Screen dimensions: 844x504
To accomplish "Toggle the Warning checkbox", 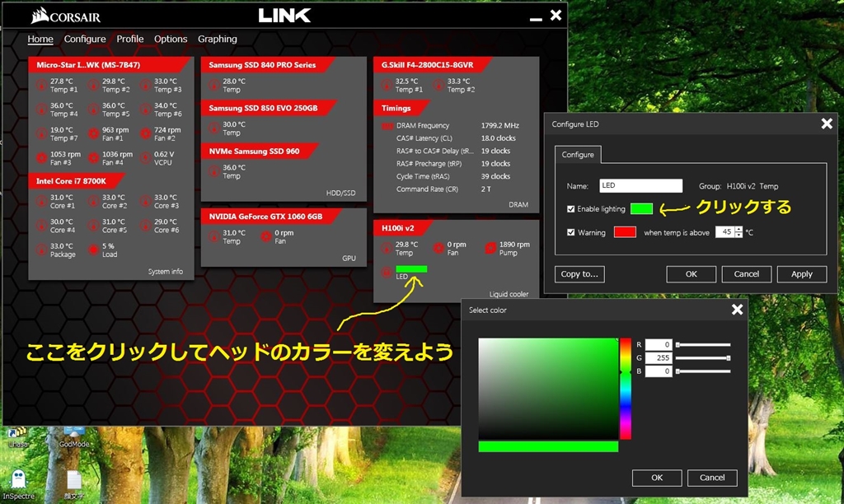I will pyautogui.click(x=570, y=232).
